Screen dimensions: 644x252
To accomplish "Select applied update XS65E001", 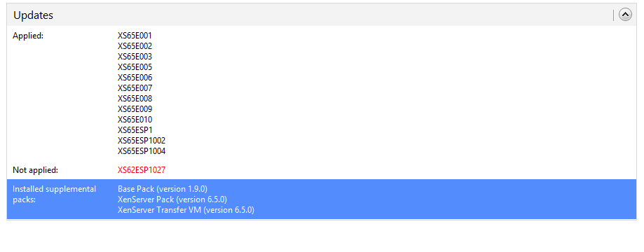I will click(x=135, y=36).
